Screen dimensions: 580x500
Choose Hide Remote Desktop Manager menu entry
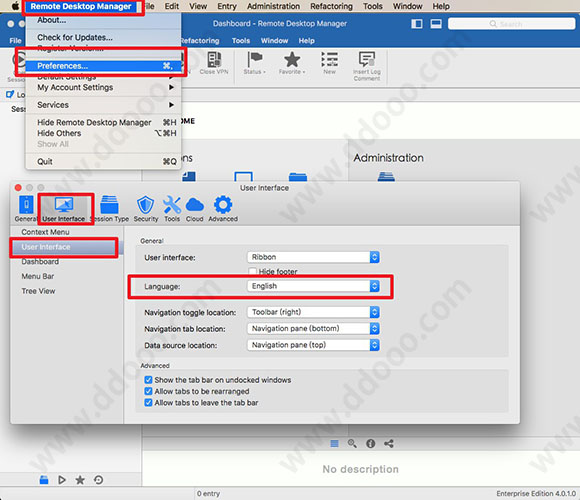point(103,122)
